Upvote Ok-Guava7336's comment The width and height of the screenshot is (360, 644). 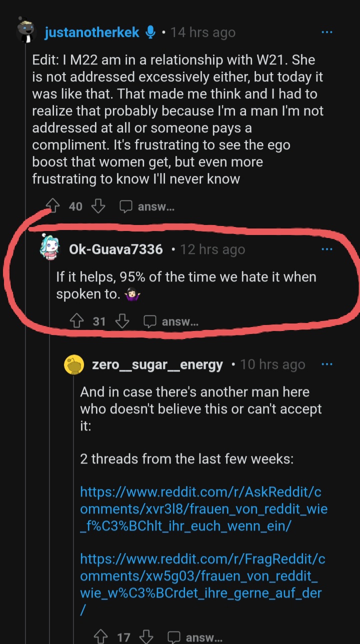[76, 321]
